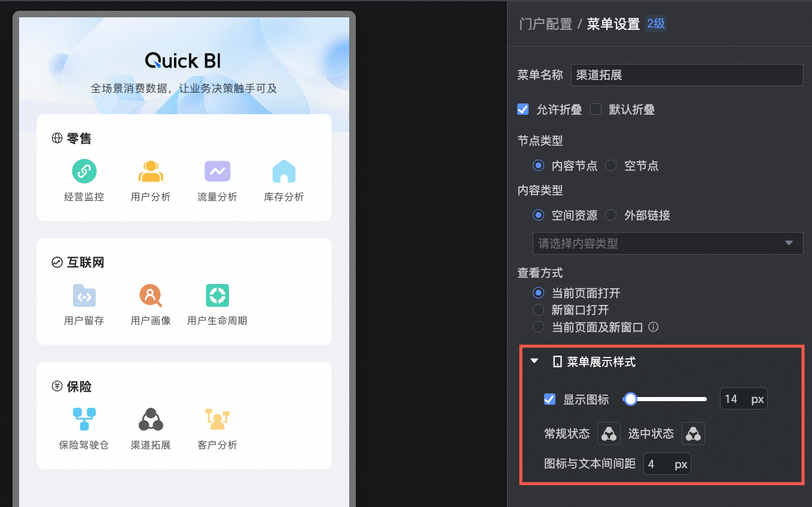The width and height of the screenshot is (812, 507).
Task: Open the 保险驾驶仓 hierarchy icon
Action: (x=84, y=419)
